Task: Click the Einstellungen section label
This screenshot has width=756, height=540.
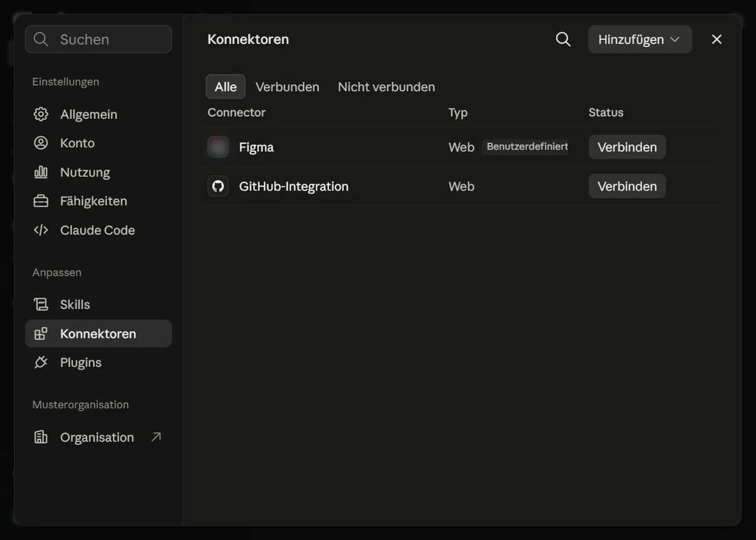Action: point(65,82)
